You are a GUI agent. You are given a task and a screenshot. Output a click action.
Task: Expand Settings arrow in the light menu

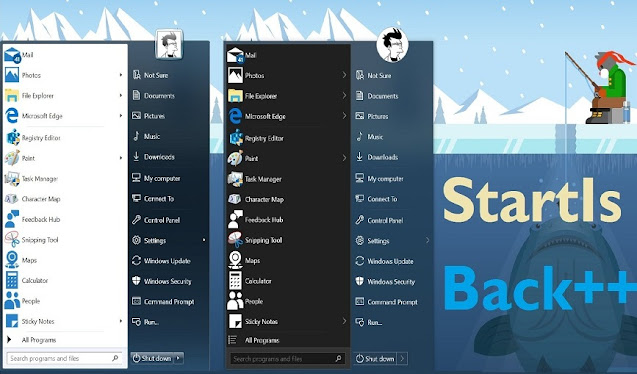pos(204,240)
